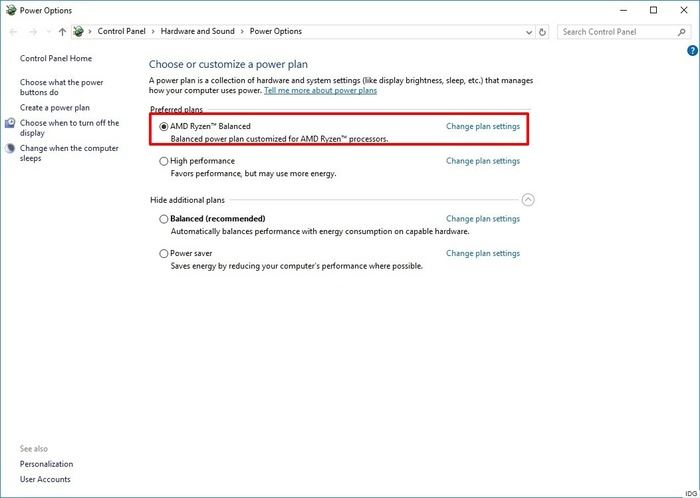Expand the chevron after Hardware and Sound breadcrumb
The width and height of the screenshot is (700, 498).
pyautogui.click(x=242, y=32)
